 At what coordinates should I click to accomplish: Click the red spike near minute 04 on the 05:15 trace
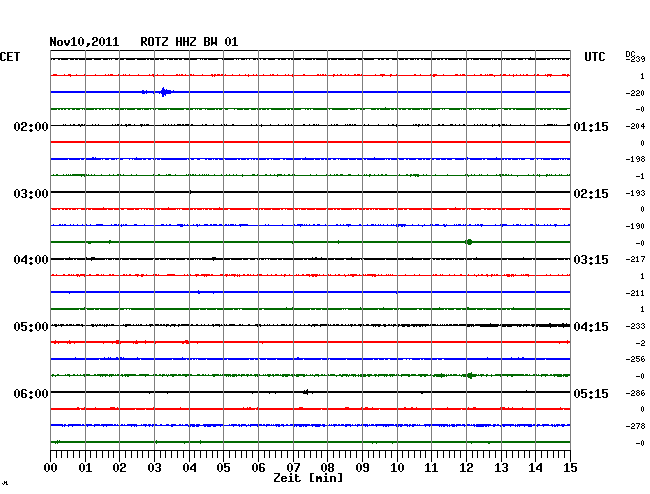186,342
